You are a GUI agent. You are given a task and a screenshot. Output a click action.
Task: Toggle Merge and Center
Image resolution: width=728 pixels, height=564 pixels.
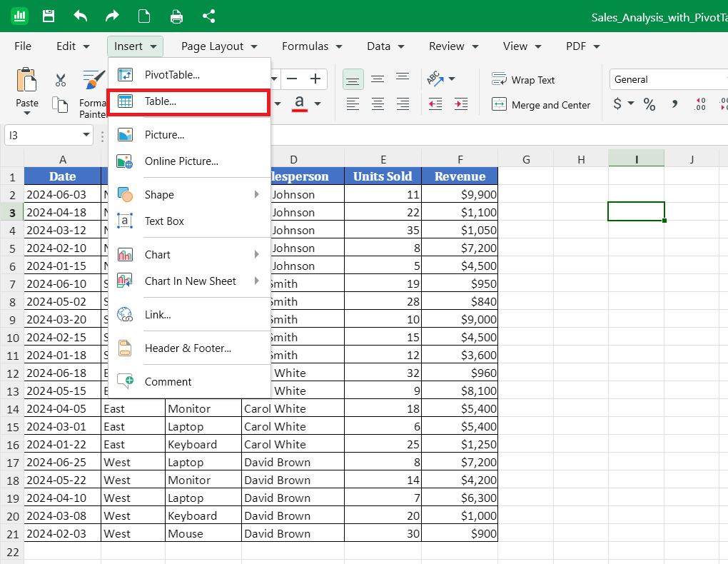pyautogui.click(x=541, y=104)
